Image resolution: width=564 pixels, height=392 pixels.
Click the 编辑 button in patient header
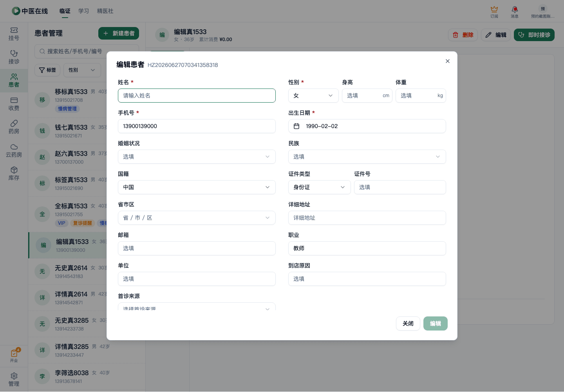click(x=496, y=35)
